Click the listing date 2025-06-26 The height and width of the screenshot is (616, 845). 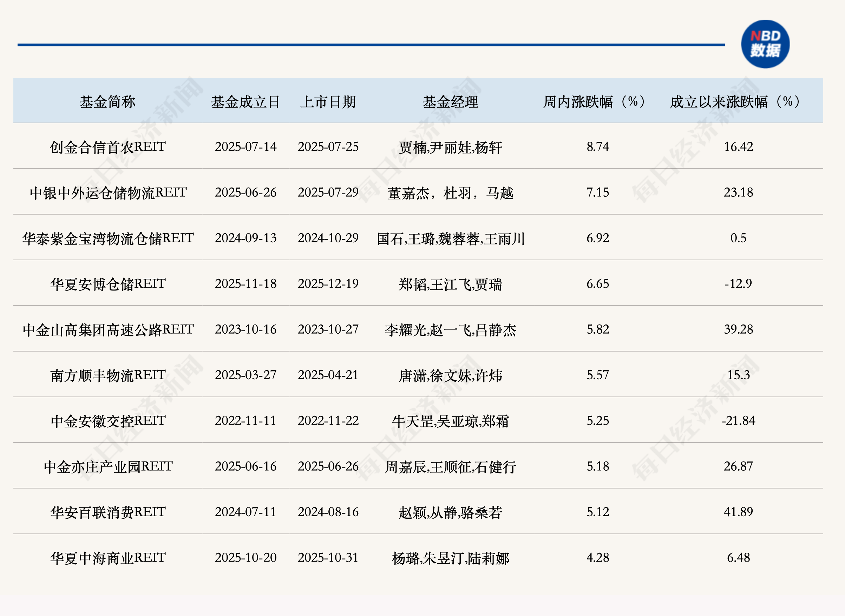(328, 466)
